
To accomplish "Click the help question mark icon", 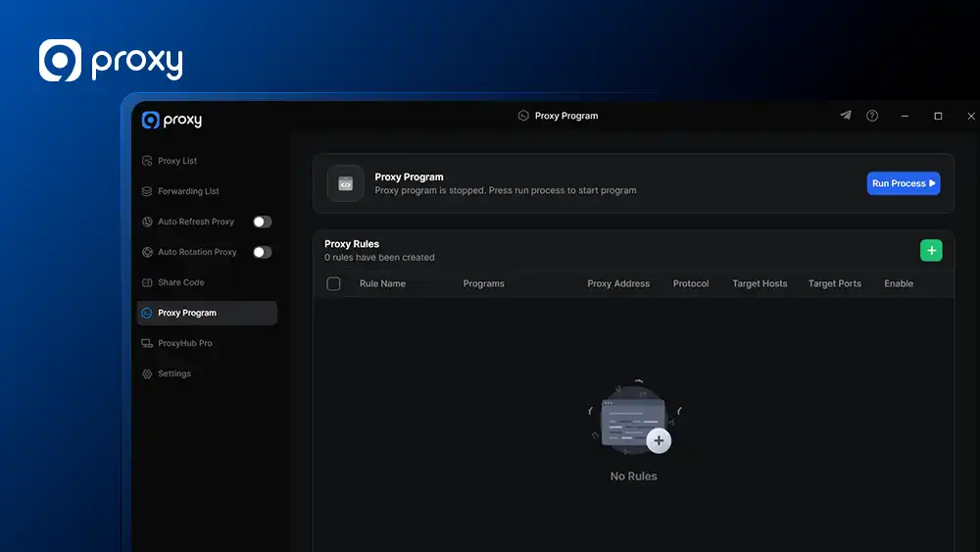I will point(872,116).
